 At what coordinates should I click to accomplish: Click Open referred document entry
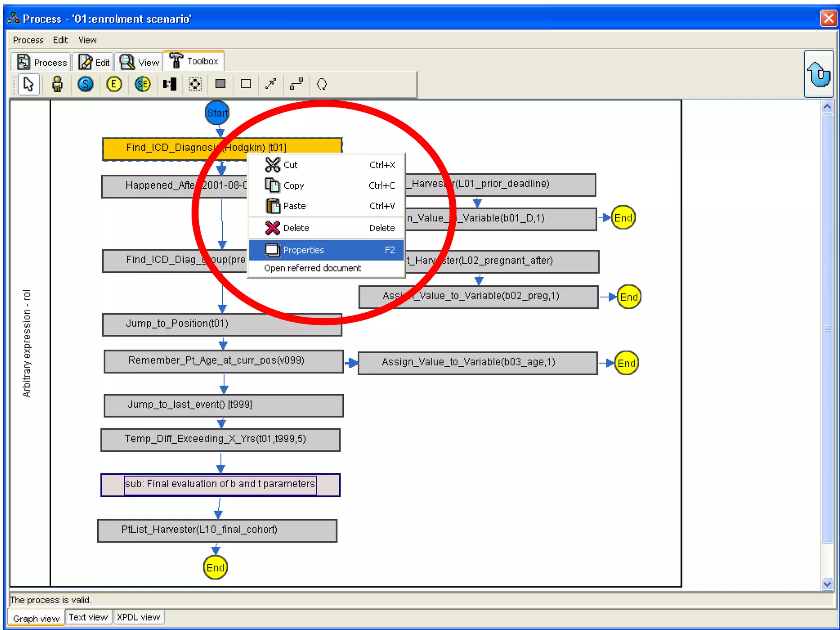[313, 268]
